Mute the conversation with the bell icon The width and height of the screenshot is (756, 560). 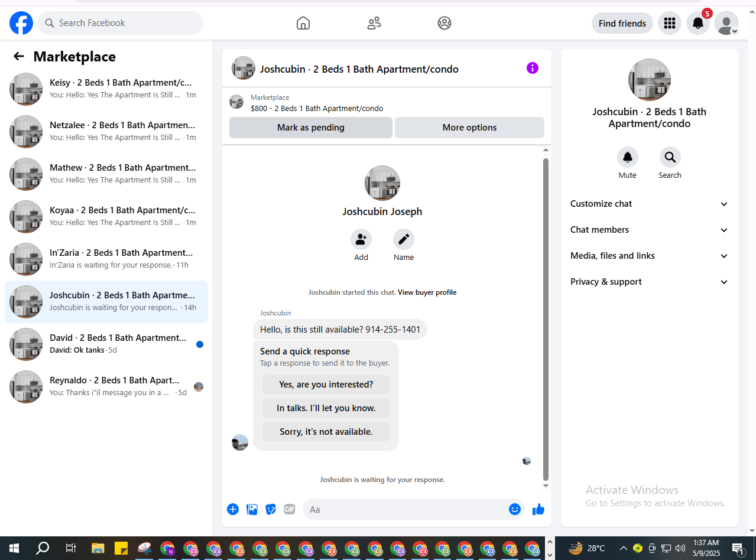point(628,157)
